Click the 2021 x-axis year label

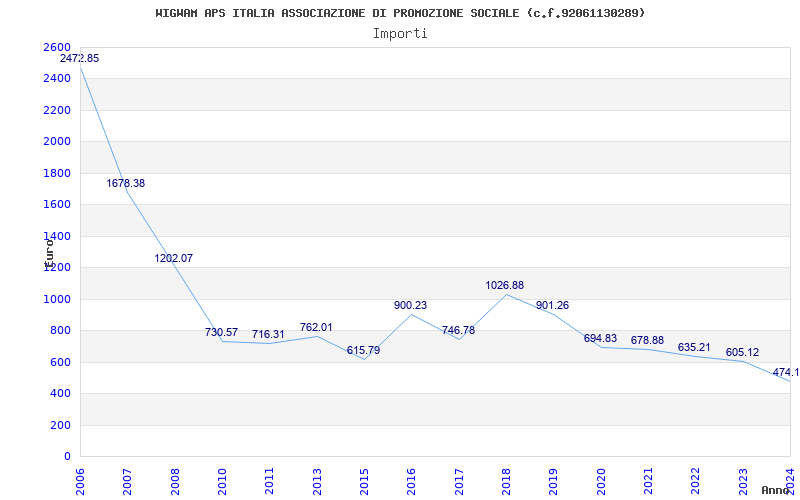click(x=648, y=481)
